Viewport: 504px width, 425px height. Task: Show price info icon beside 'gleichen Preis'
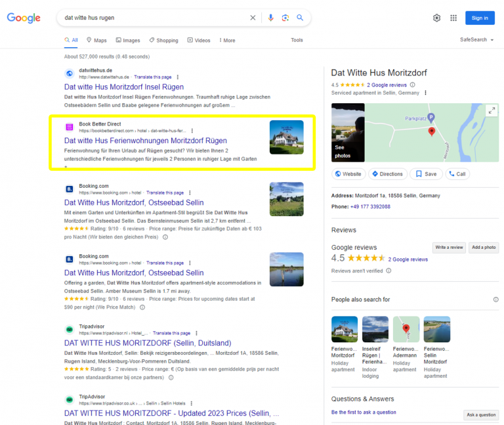tap(165, 237)
